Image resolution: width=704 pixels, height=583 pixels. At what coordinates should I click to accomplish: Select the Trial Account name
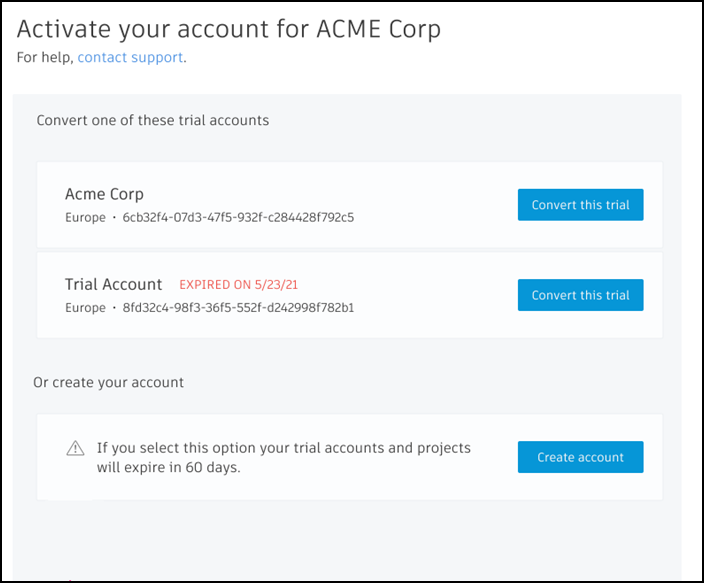coord(114,284)
